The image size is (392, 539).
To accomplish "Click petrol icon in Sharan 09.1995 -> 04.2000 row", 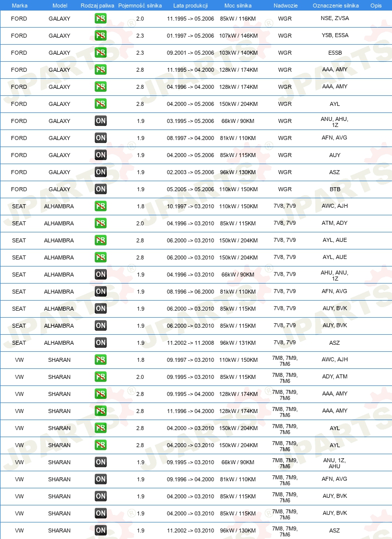I will (101, 394).
